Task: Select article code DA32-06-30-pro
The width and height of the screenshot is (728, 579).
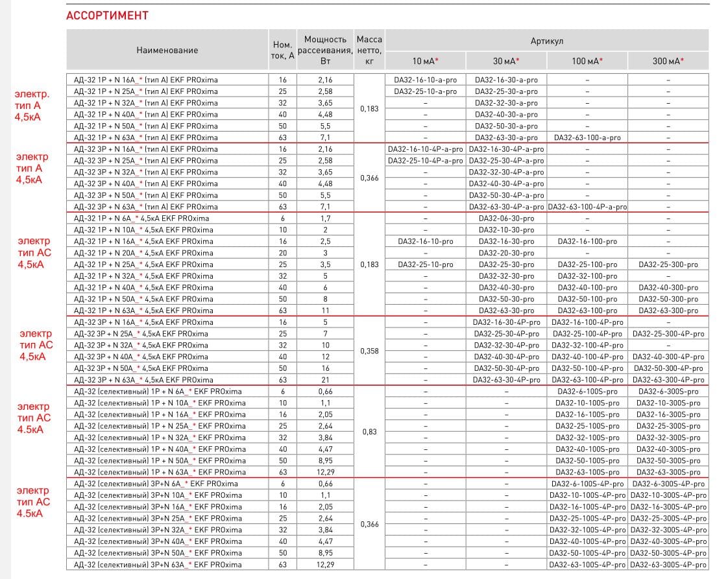Action: [506, 219]
